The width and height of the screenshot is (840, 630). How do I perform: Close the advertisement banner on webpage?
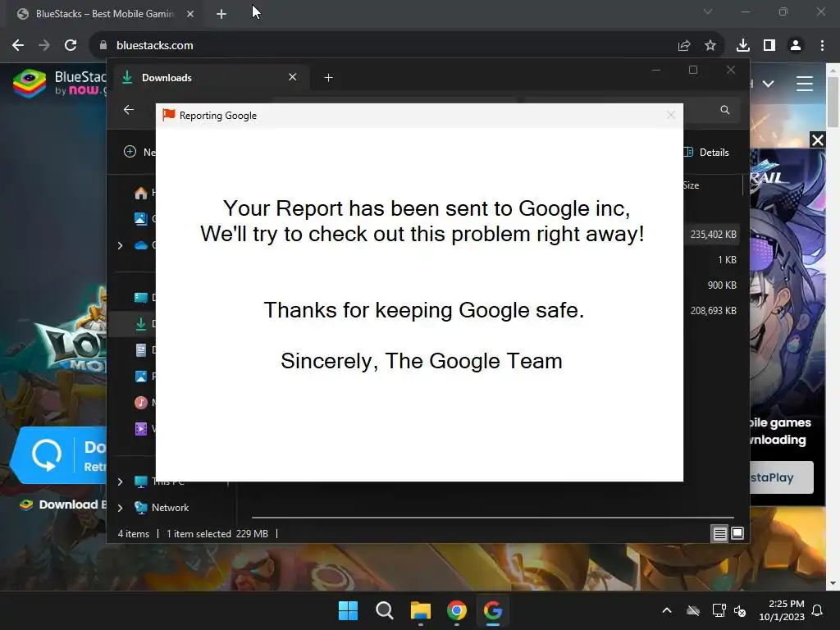coord(818,140)
